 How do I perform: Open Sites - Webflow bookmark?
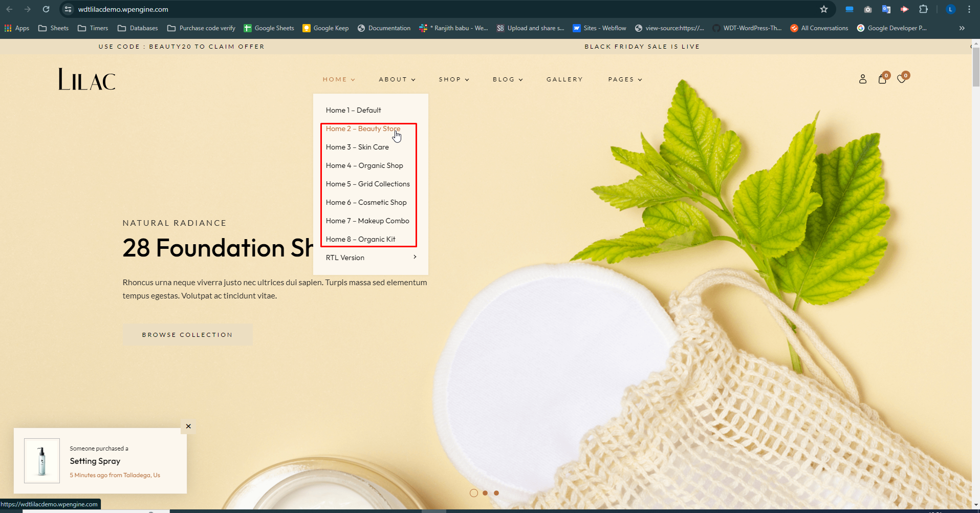tap(599, 28)
